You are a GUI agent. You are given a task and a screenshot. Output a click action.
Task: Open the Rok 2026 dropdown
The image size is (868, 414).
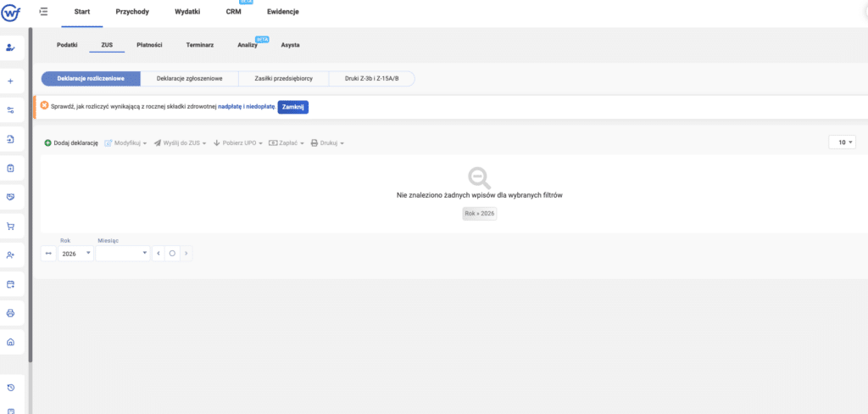coord(75,254)
